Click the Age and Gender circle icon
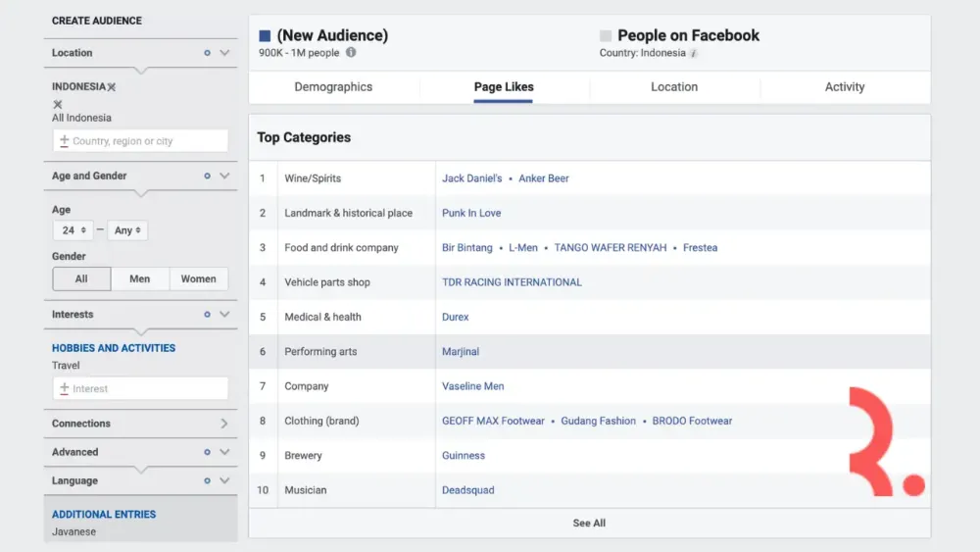980x552 pixels. click(207, 176)
